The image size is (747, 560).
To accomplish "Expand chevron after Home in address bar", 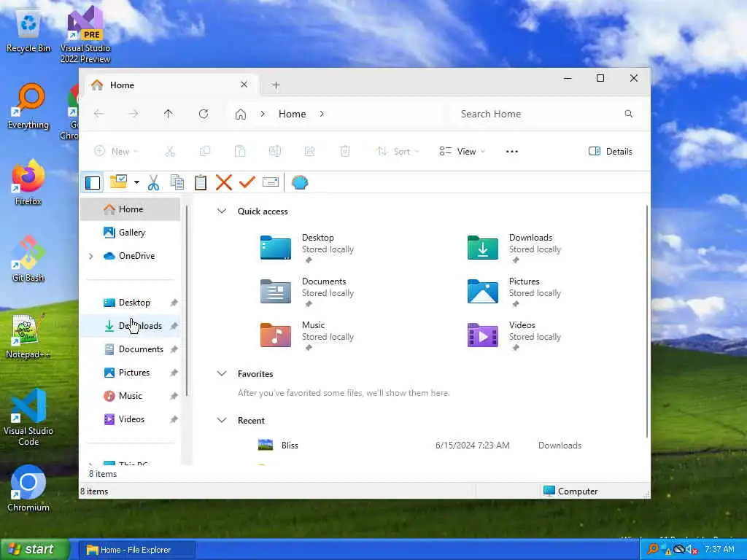I will (x=322, y=114).
